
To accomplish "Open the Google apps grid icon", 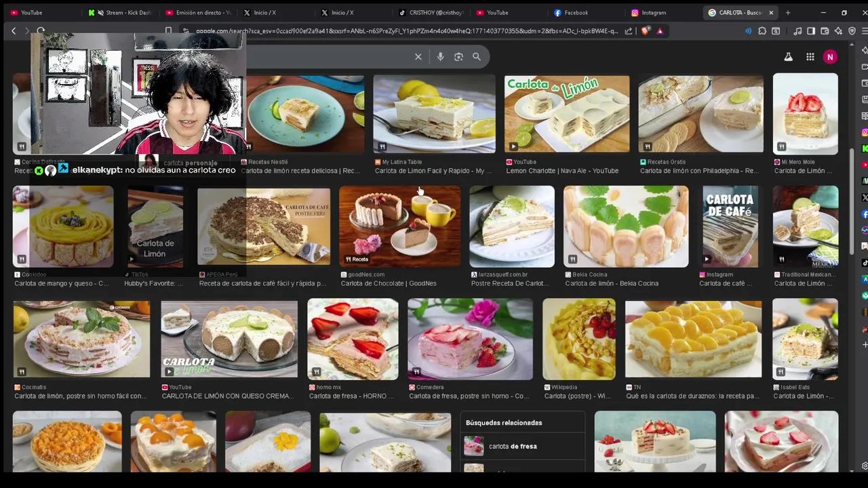I will 810,57.
